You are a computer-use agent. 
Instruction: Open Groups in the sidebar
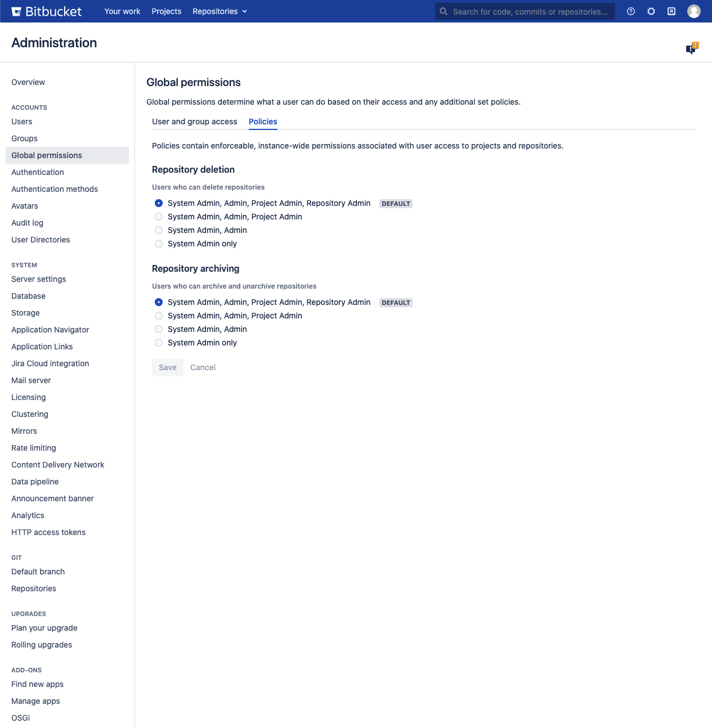click(x=25, y=138)
